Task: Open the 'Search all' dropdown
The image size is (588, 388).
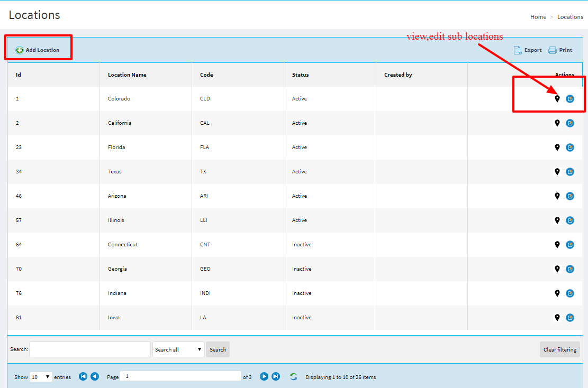Action: pyautogui.click(x=178, y=349)
